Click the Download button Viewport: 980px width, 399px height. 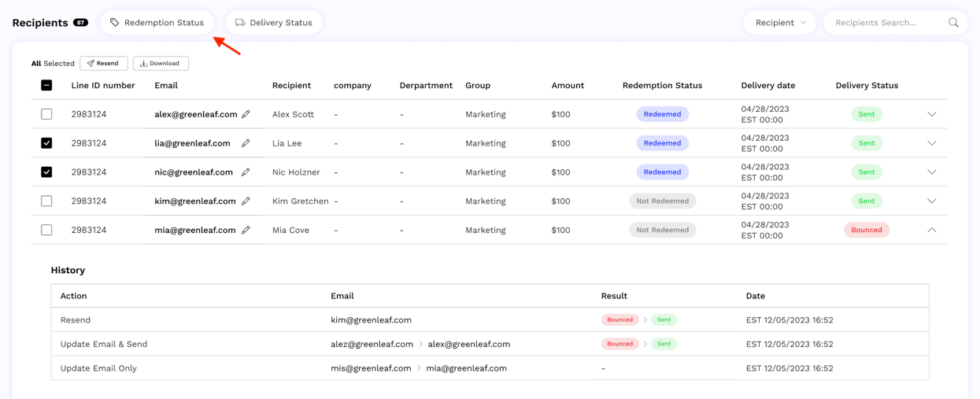tap(161, 63)
